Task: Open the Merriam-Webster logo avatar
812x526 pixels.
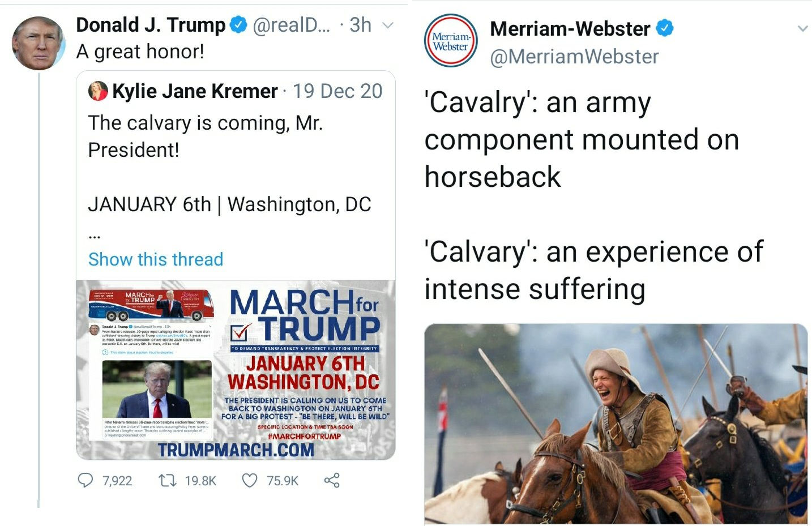Action: pos(451,41)
